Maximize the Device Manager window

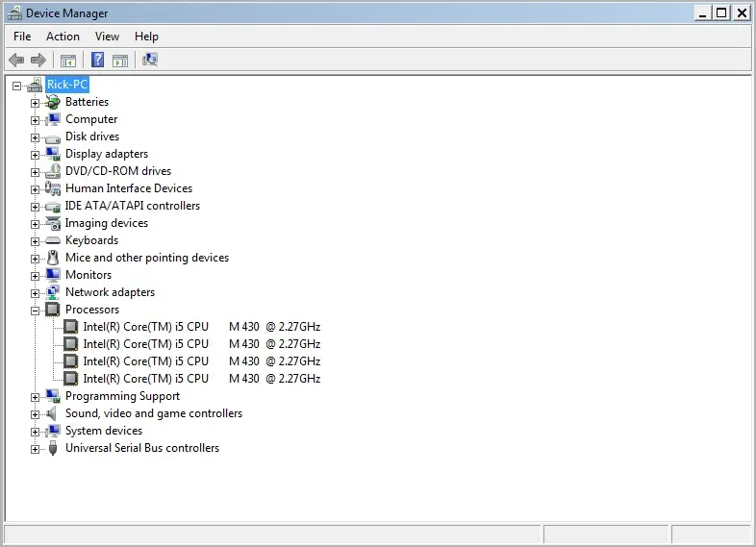point(721,13)
